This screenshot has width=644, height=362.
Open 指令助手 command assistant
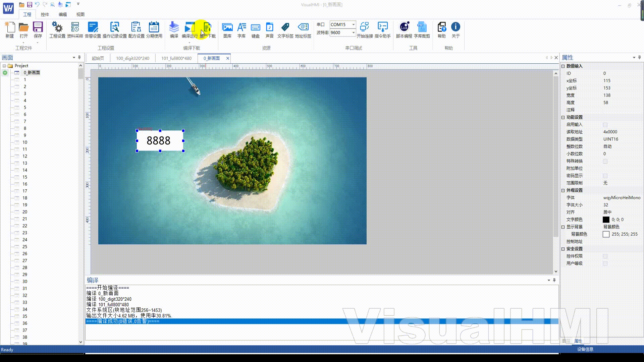click(x=383, y=30)
